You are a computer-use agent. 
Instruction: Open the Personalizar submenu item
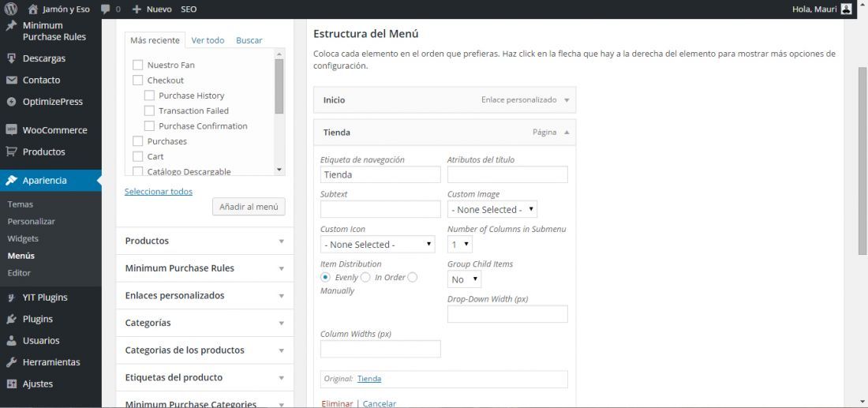(31, 222)
